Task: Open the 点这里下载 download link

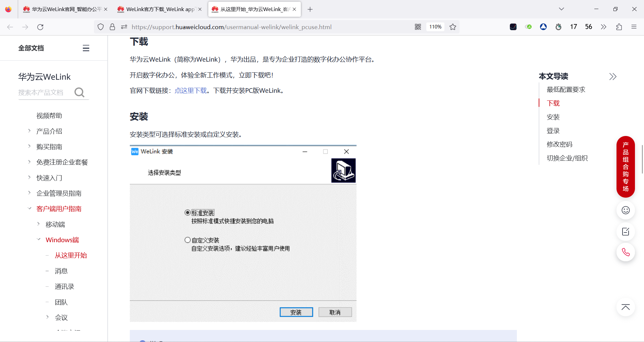Action: pos(191,90)
